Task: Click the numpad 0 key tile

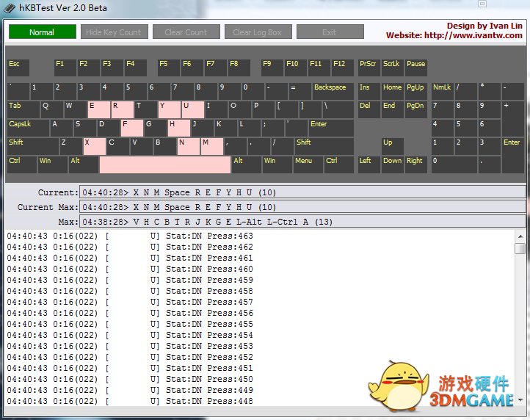Action: click(x=454, y=164)
